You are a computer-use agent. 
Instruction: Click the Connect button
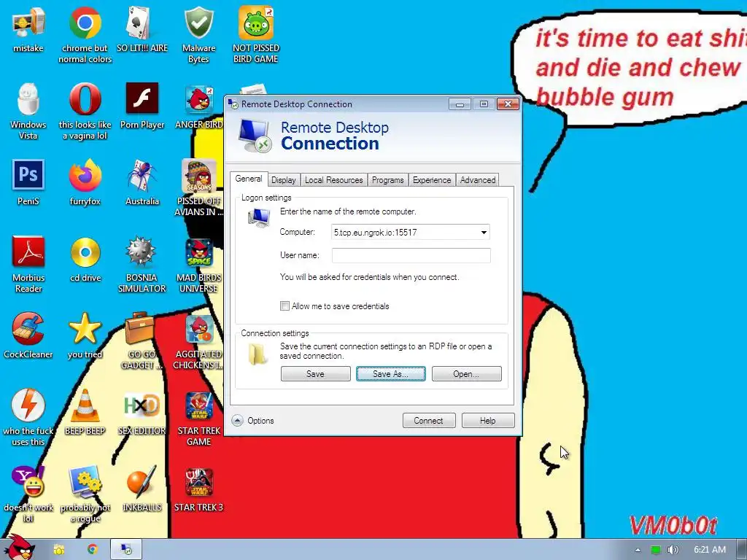click(429, 421)
